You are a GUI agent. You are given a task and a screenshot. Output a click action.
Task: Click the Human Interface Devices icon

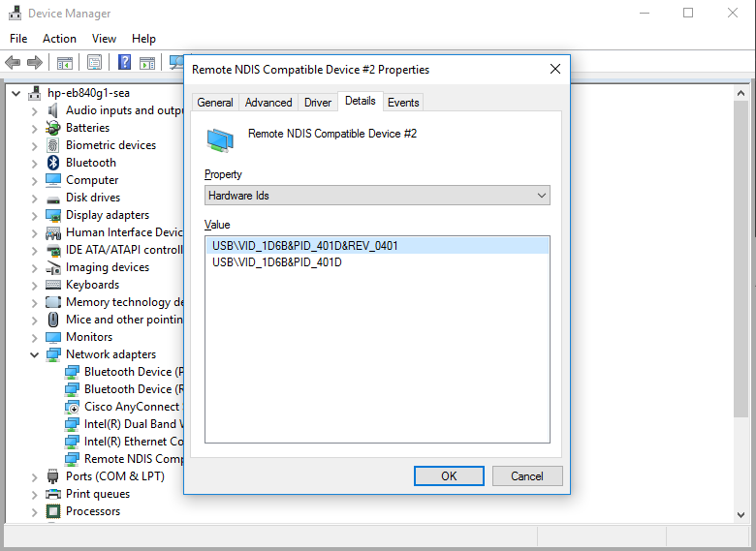pyautogui.click(x=53, y=232)
